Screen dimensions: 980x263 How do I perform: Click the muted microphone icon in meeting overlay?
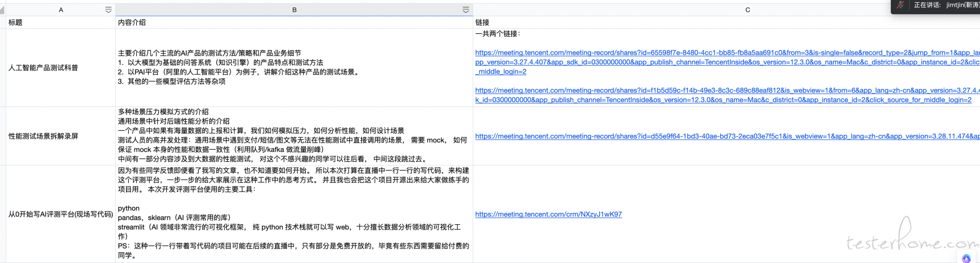pyautogui.click(x=900, y=5)
